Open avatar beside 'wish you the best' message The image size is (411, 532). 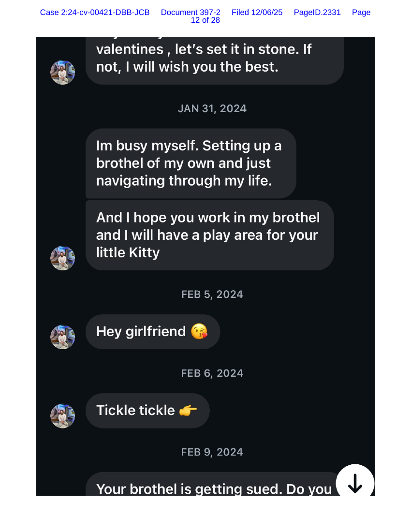pos(63,72)
